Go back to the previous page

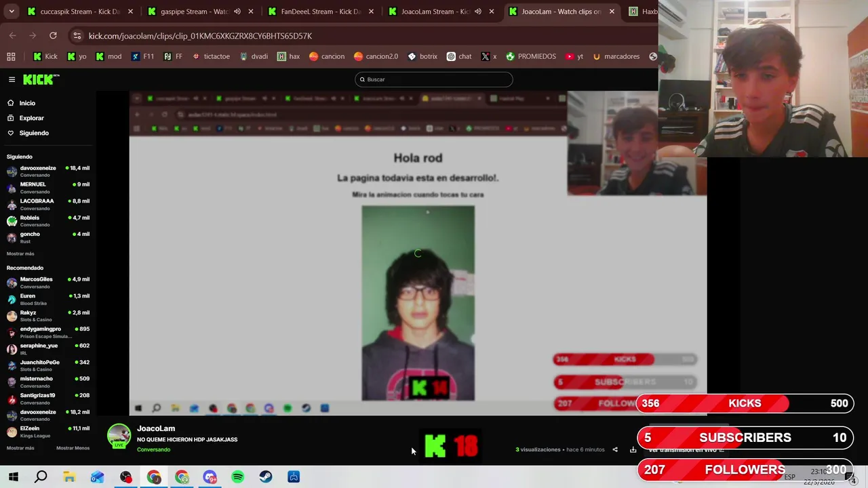pos(13,35)
